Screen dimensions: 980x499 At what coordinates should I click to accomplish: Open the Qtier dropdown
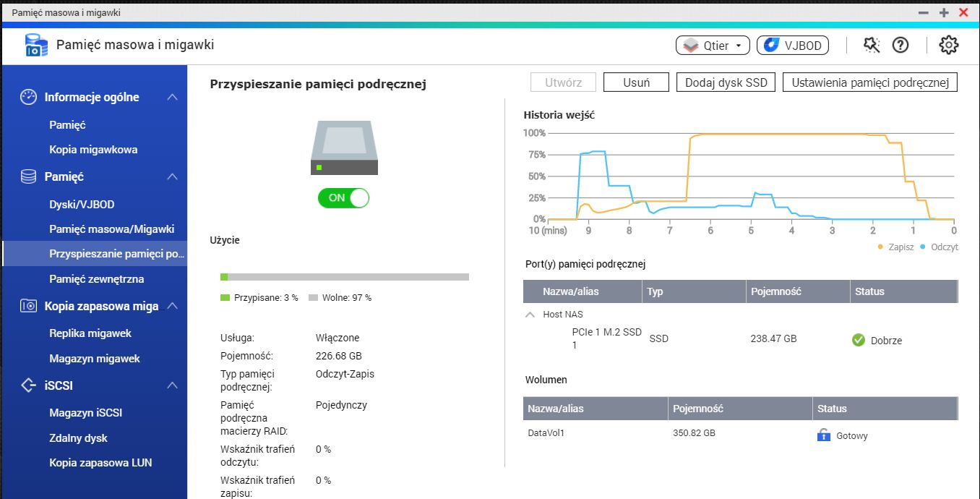point(713,46)
